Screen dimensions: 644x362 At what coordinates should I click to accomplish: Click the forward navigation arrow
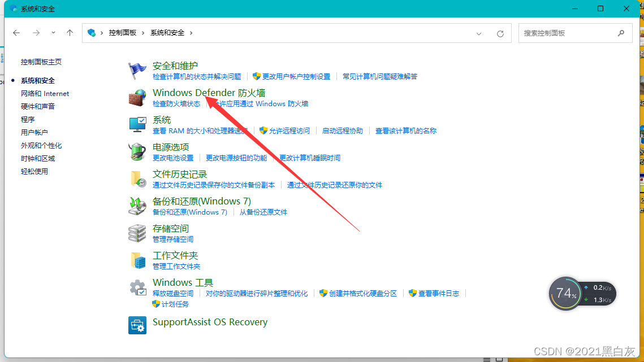coord(36,33)
